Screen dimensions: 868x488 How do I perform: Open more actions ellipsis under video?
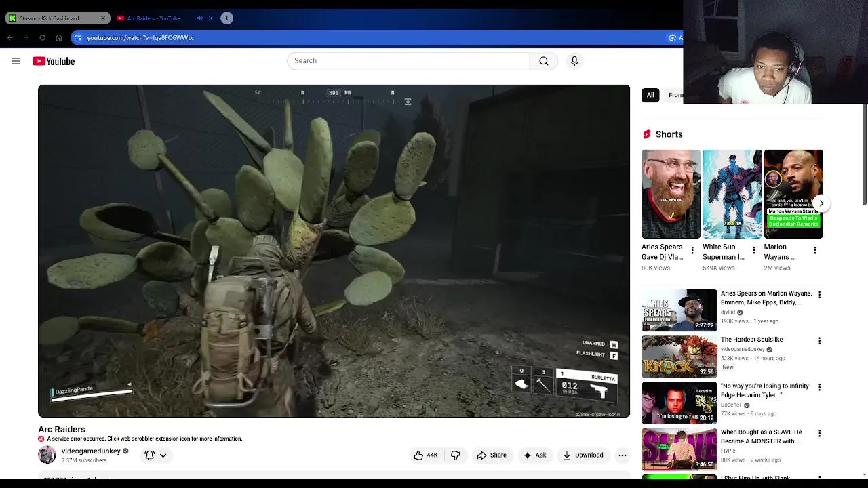tap(623, 455)
